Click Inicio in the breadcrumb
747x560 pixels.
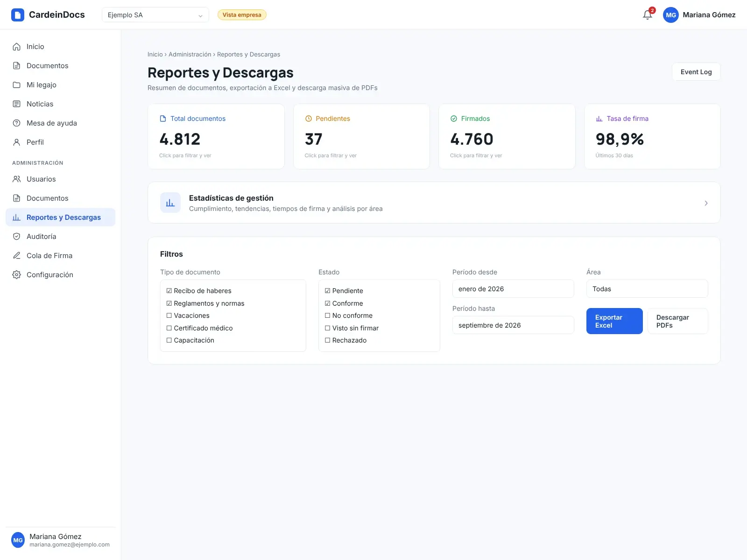(155, 55)
